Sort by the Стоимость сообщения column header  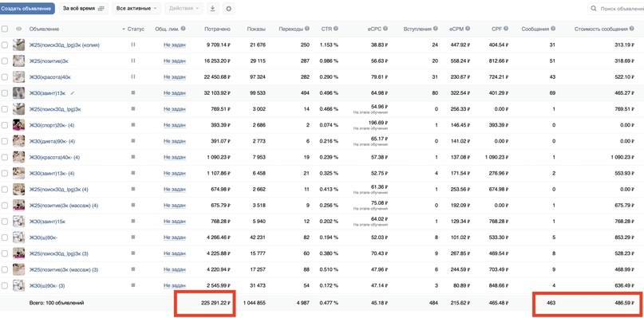[601, 29]
